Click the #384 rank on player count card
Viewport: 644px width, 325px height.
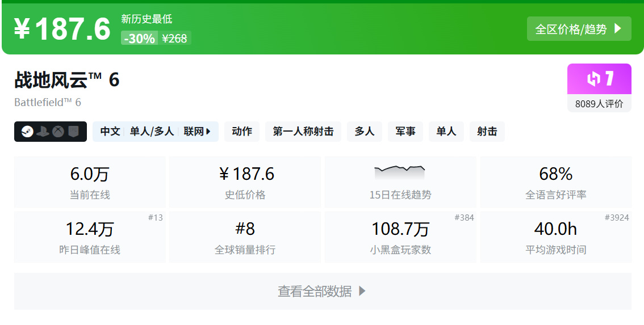coord(465,217)
